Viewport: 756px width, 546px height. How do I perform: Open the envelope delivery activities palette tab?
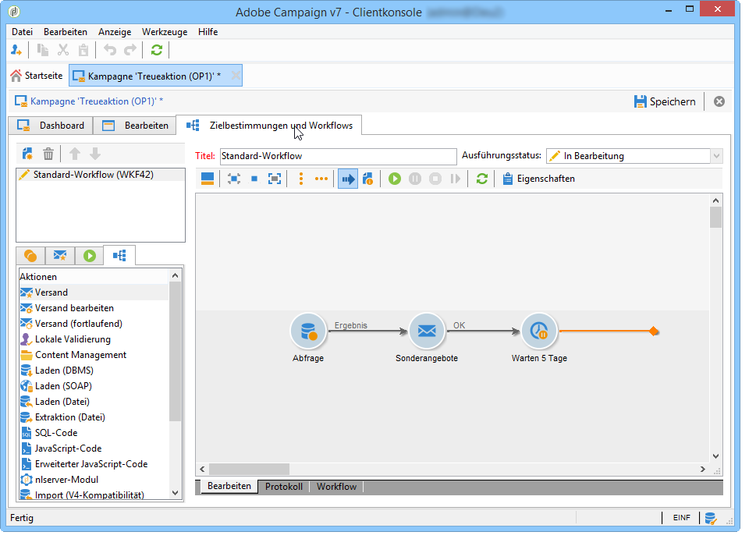tap(60, 256)
